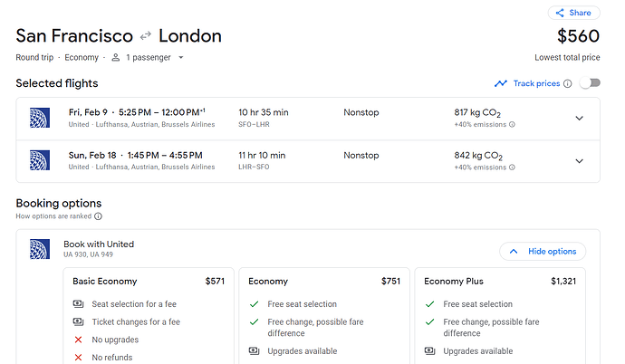Click the Track prices info icon
The height and width of the screenshot is (364, 625).
(x=568, y=83)
